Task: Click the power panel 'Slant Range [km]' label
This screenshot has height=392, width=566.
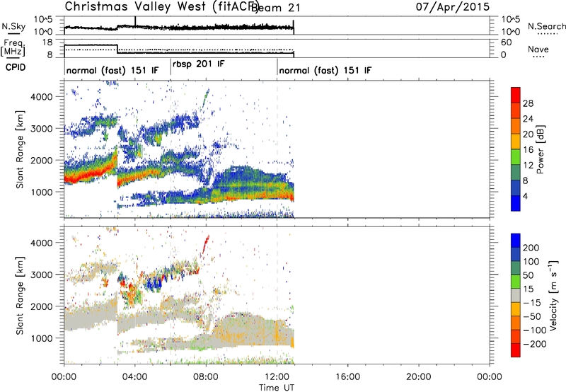Action: 20,149
